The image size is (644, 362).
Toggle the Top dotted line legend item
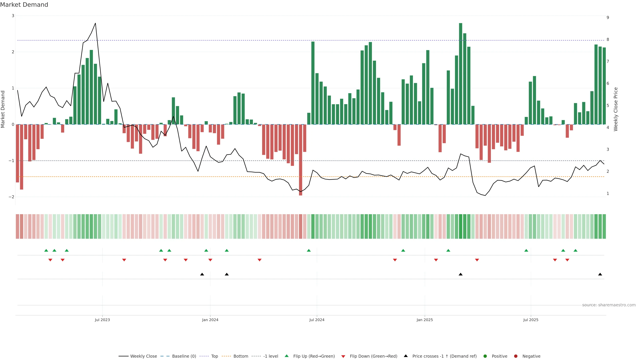click(x=214, y=356)
